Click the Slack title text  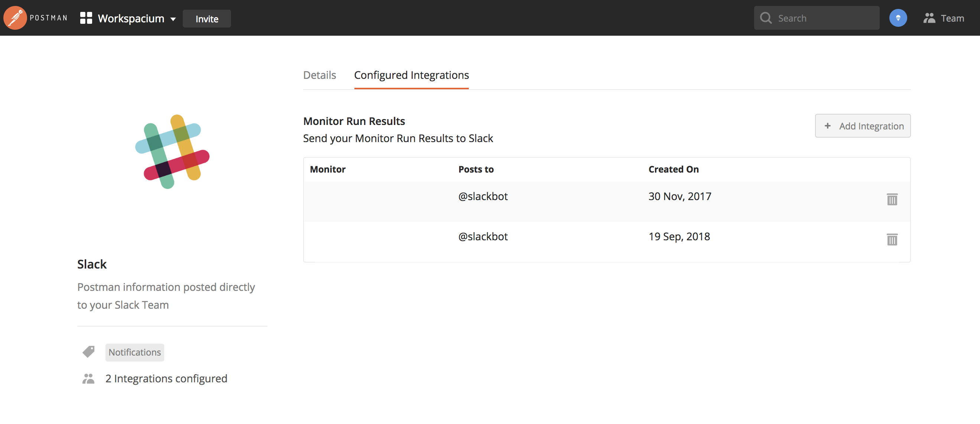(92, 264)
